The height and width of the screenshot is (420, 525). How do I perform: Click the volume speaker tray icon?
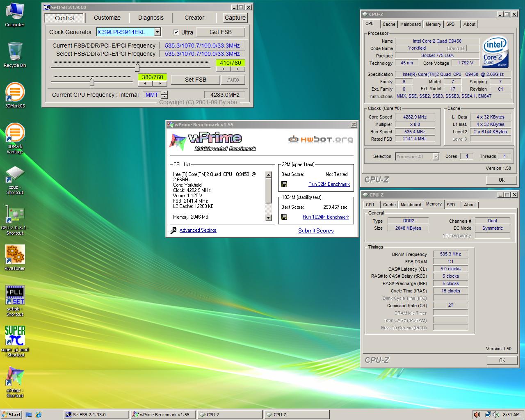point(495,415)
